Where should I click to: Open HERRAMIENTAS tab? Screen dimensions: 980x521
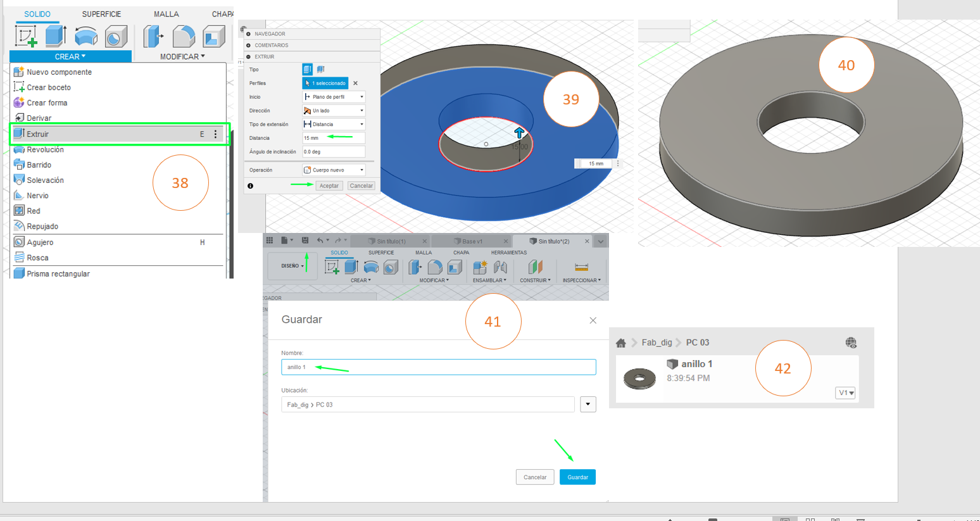click(x=509, y=253)
